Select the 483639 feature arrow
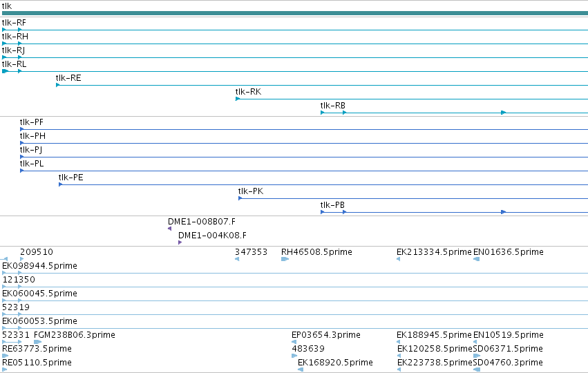This screenshot has height=373, width=588. pos(294,356)
